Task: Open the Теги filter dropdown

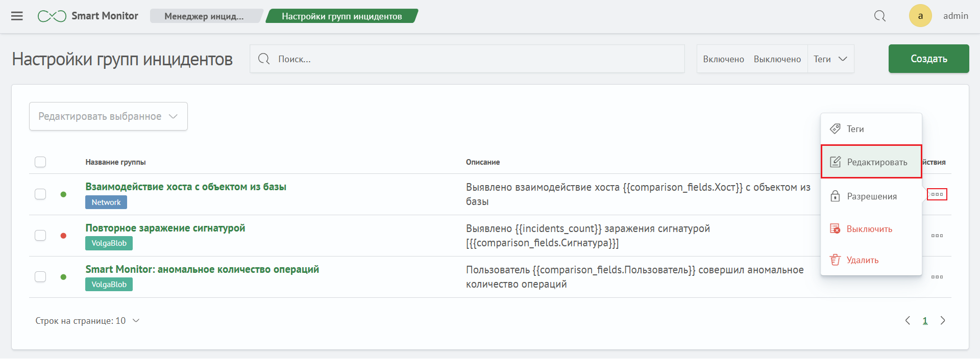Action: click(830, 59)
